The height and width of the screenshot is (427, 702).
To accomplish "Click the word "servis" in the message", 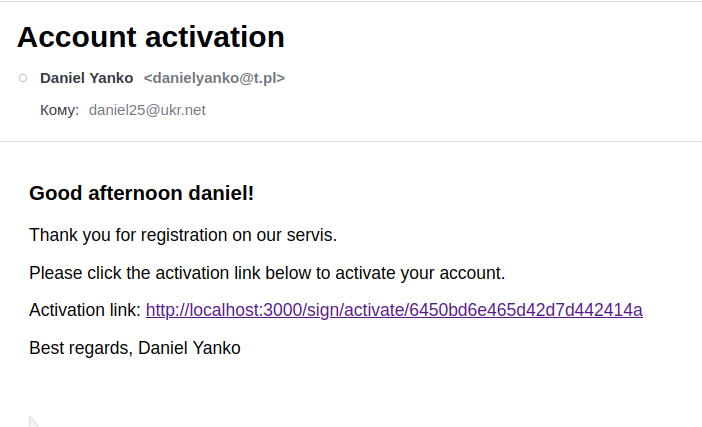I will [x=311, y=236].
